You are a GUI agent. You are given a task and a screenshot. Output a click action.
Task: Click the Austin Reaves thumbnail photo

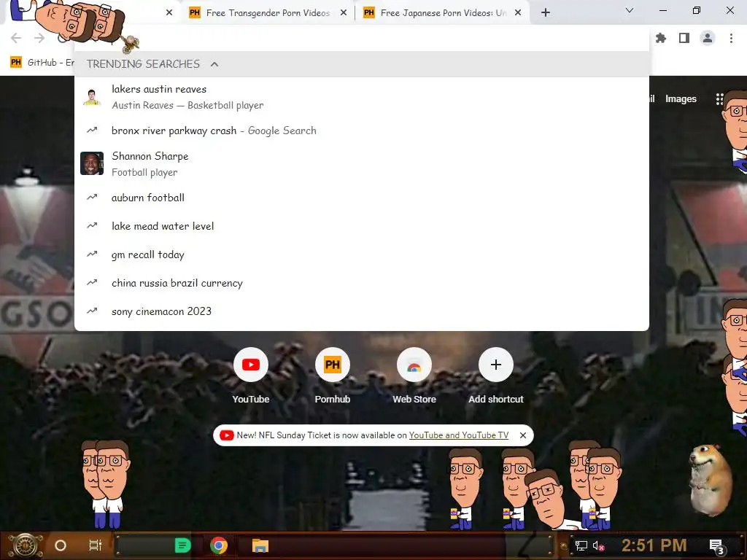point(91,97)
